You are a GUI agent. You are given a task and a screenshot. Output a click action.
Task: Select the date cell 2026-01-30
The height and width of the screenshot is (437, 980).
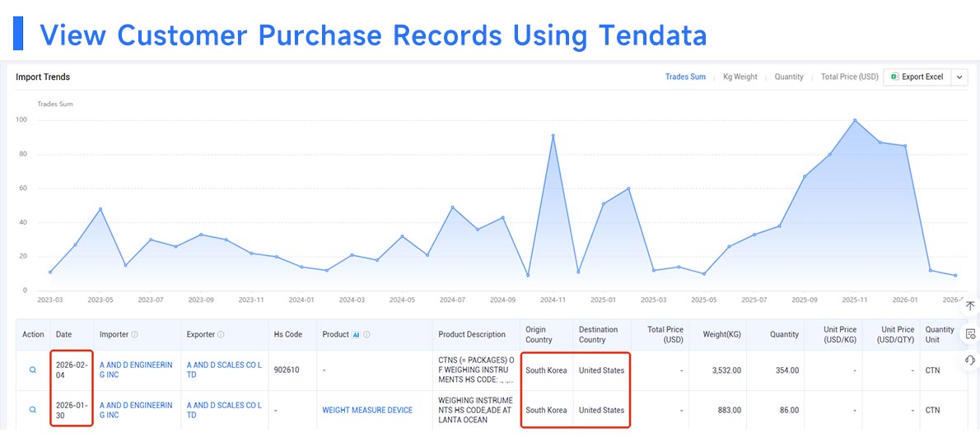coord(72,410)
